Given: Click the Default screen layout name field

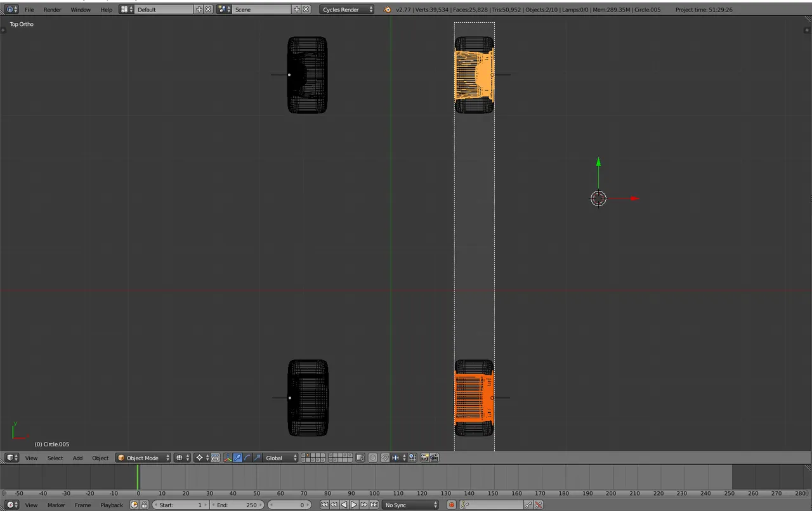Looking at the screenshot, I should coord(164,10).
